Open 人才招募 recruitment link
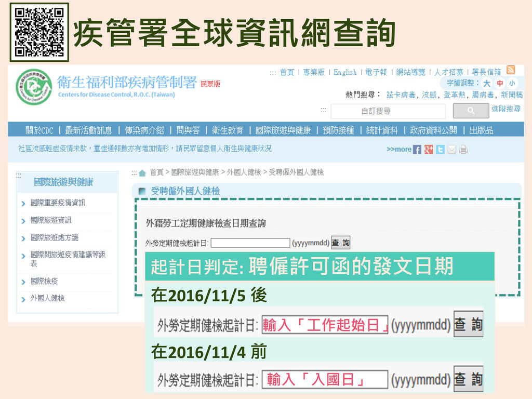Viewport: 532px width, 399px height. 449,72
